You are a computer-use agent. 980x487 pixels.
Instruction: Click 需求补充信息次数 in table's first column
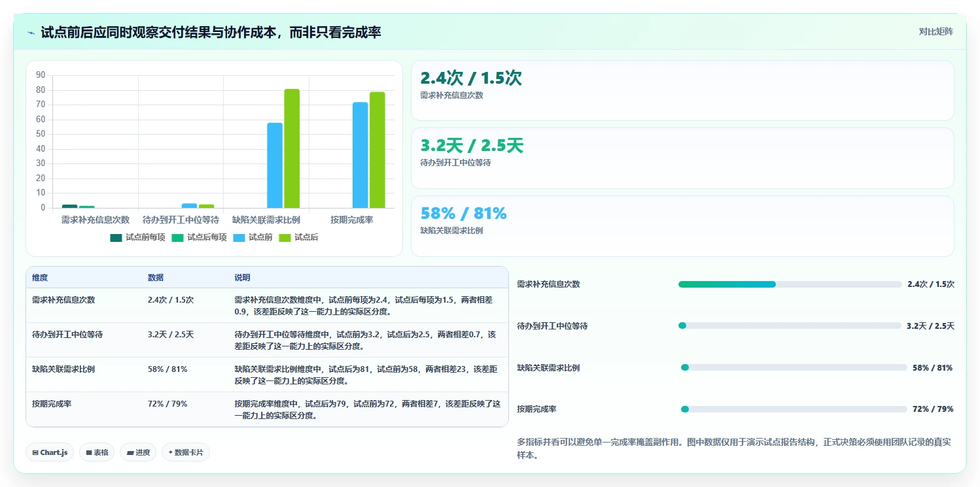[63, 300]
